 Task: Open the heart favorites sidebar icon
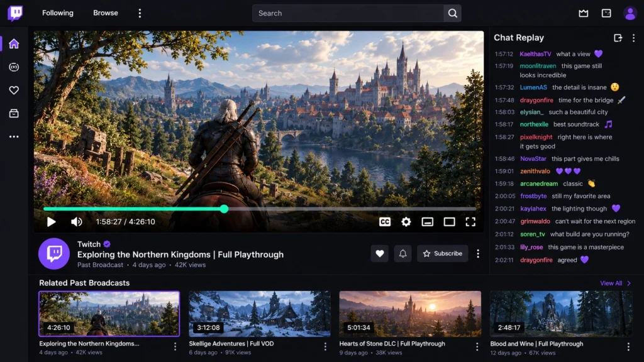(x=14, y=90)
